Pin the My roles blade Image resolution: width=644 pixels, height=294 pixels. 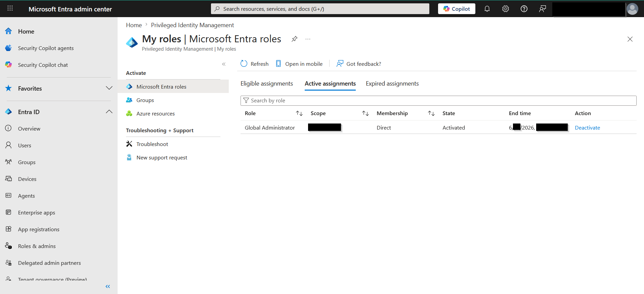[x=294, y=39]
